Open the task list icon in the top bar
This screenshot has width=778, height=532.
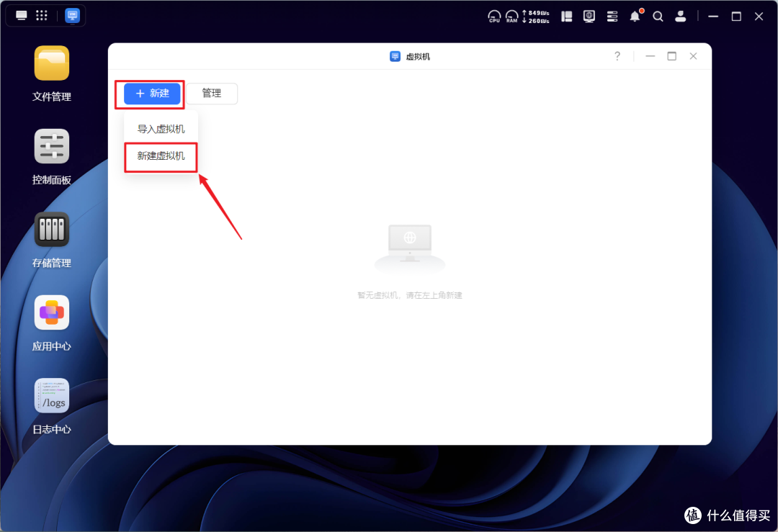point(612,17)
